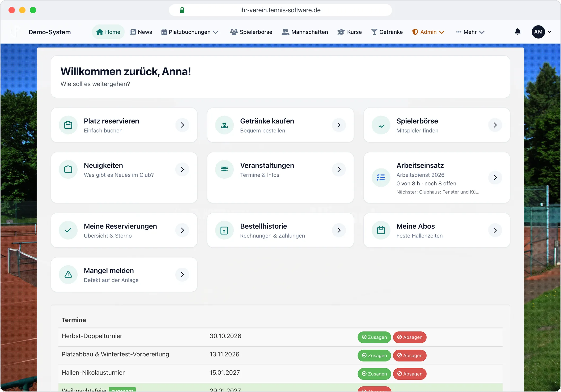Click the Meine Reservierungen check icon

(x=68, y=230)
